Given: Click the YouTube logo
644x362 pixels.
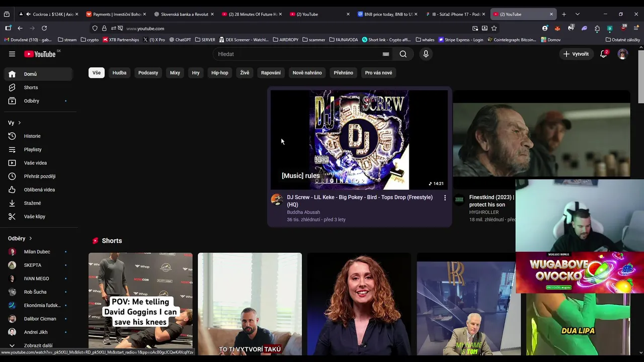Looking at the screenshot, I should click(40, 54).
